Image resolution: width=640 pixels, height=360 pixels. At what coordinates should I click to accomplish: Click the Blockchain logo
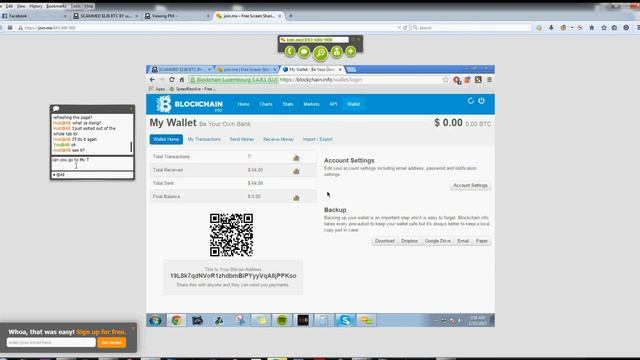[189, 104]
